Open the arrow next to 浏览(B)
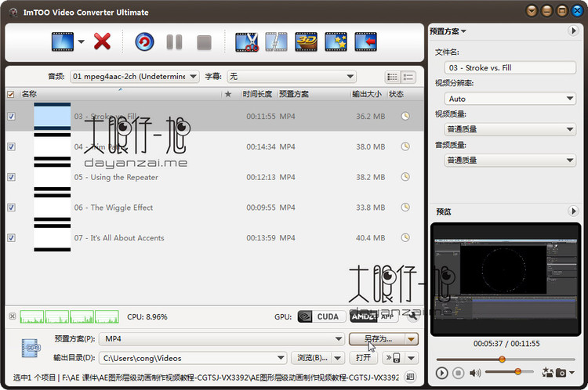Image resolution: width=588 pixels, height=390 pixels. [x=338, y=358]
